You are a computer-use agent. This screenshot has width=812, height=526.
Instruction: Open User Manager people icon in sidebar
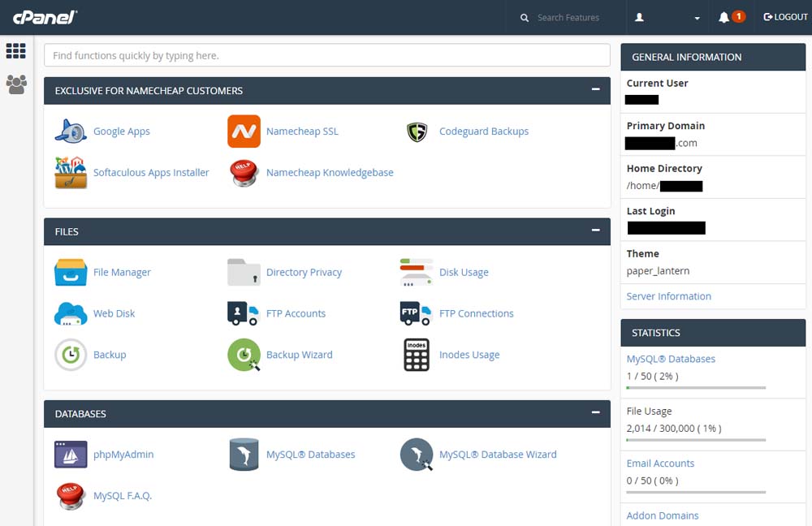pos(16,84)
